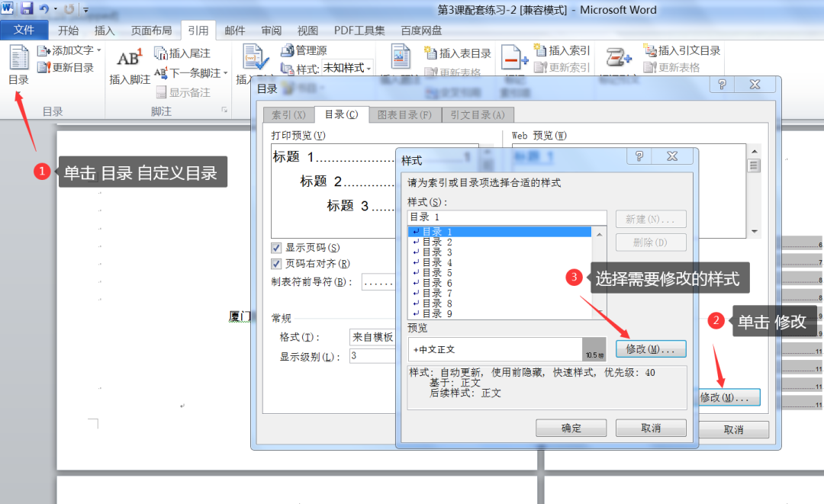Select the 图表目录 tab in dialog
The width and height of the screenshot is (824, 504).
pyautogui.click(x=404, y=115)
